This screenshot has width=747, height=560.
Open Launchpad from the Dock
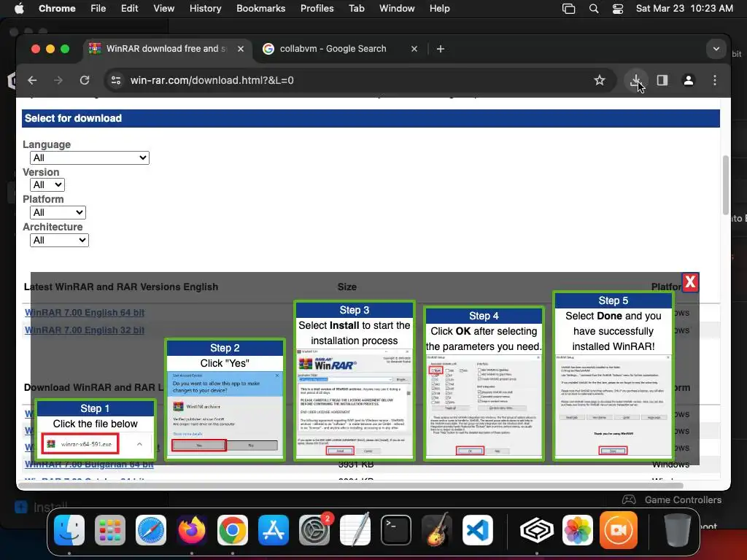pyautogui.click(x=110, y=530)
